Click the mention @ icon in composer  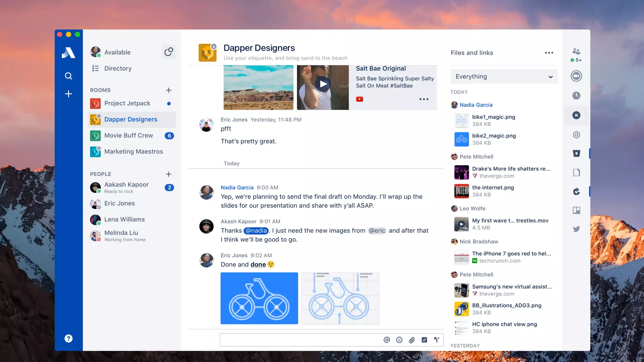(387, 340)
